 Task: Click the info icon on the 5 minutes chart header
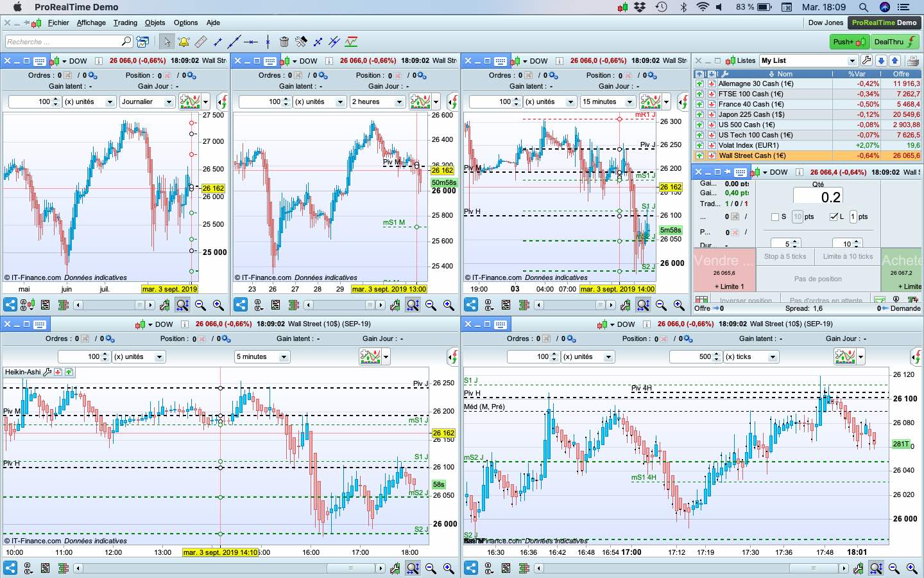point(185,324)
